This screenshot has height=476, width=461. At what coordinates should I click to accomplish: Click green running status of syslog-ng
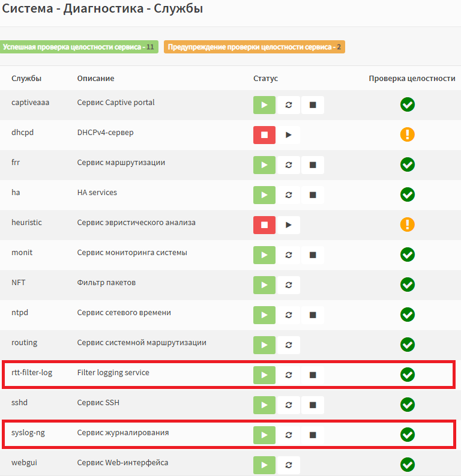pyautogui.click(x=264, y=435)
